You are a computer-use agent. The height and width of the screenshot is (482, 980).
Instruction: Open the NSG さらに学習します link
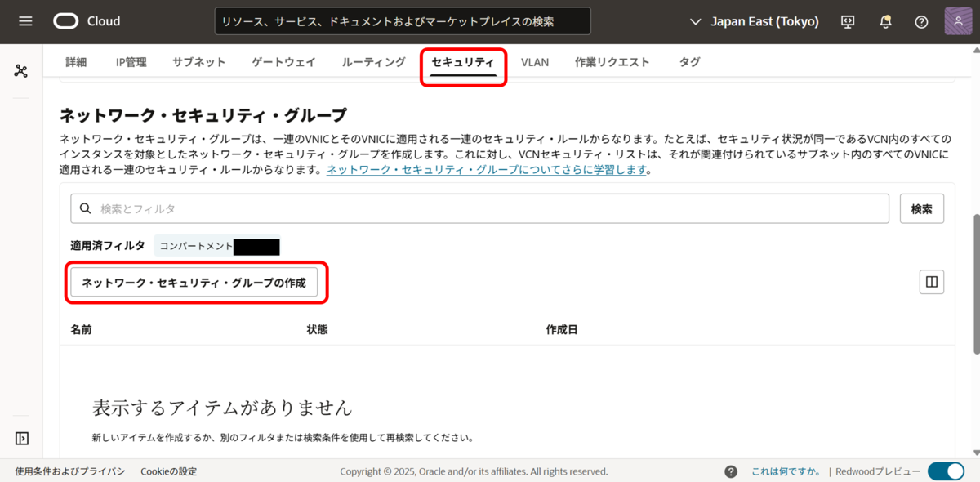point(487,170)
